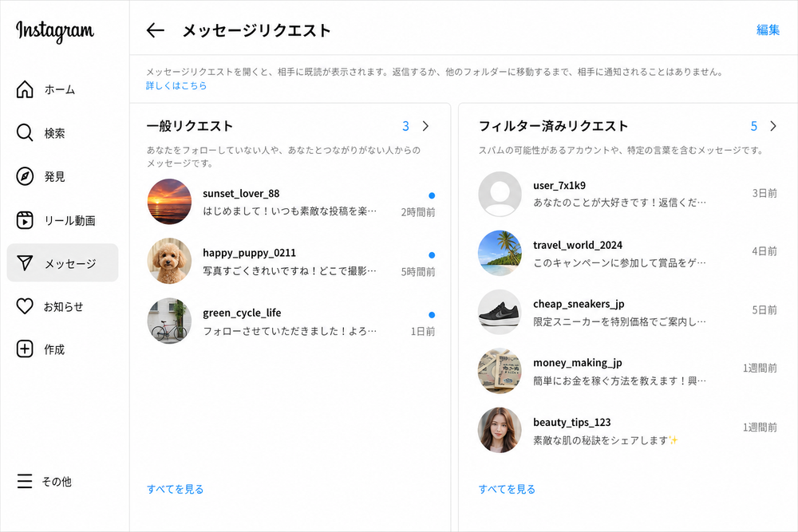Click the plus create icon
This screenshot has height=532, width=798.
(x=25, y=349)
